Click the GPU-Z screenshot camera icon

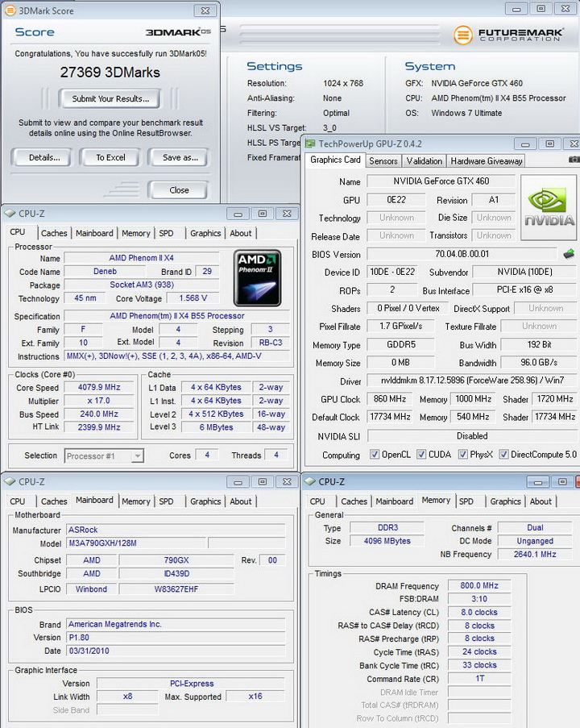tap(574, 160)
